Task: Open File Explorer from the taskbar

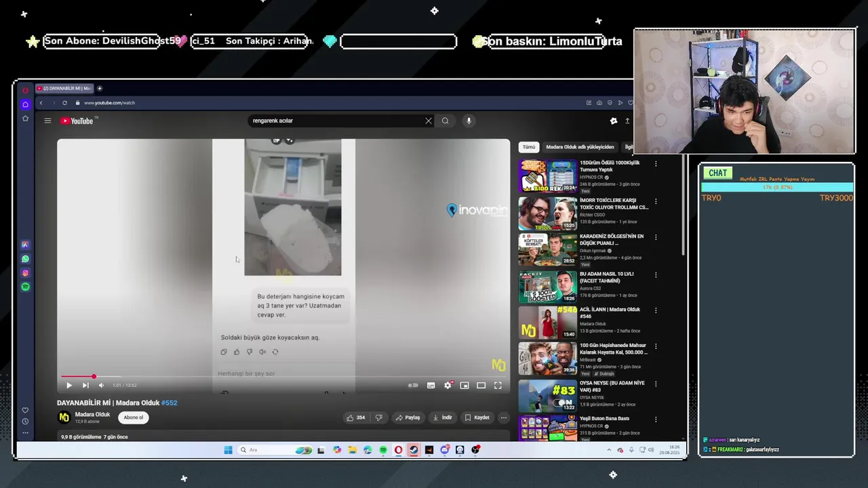Action: [353, 450]
